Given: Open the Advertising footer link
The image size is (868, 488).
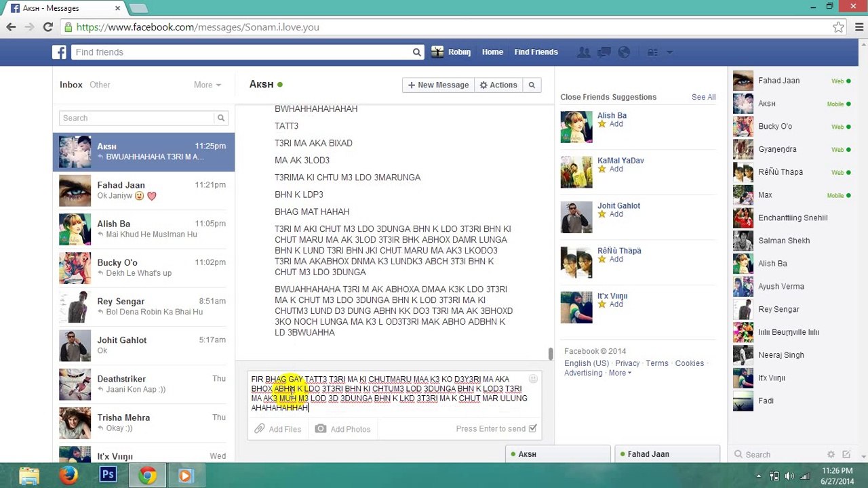Looking at the screenshot, I should click(x=583, y=373).
